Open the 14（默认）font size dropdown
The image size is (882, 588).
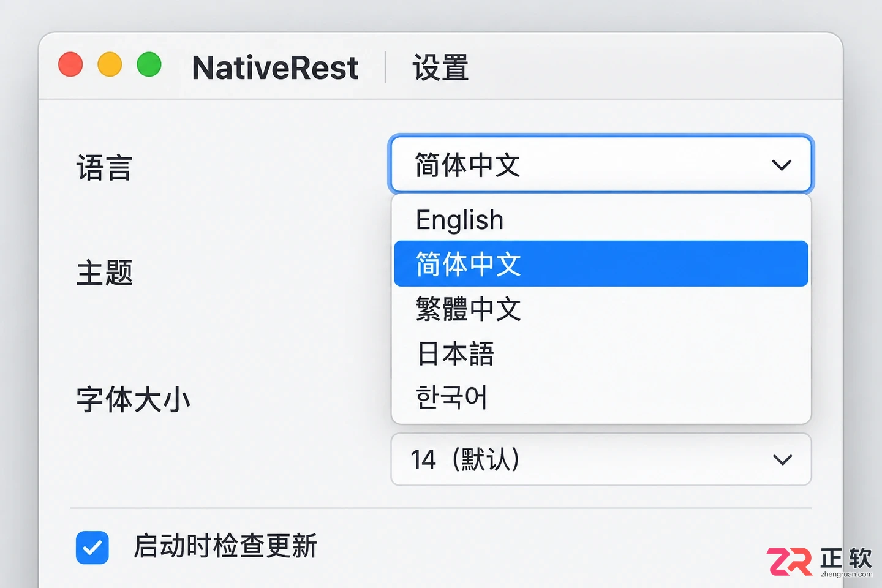601,459
